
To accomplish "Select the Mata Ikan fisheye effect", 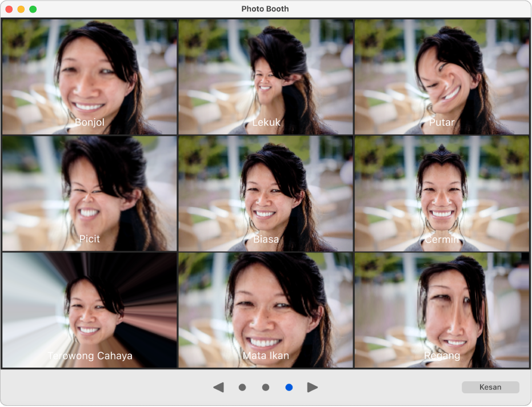I will coord(266,310).
